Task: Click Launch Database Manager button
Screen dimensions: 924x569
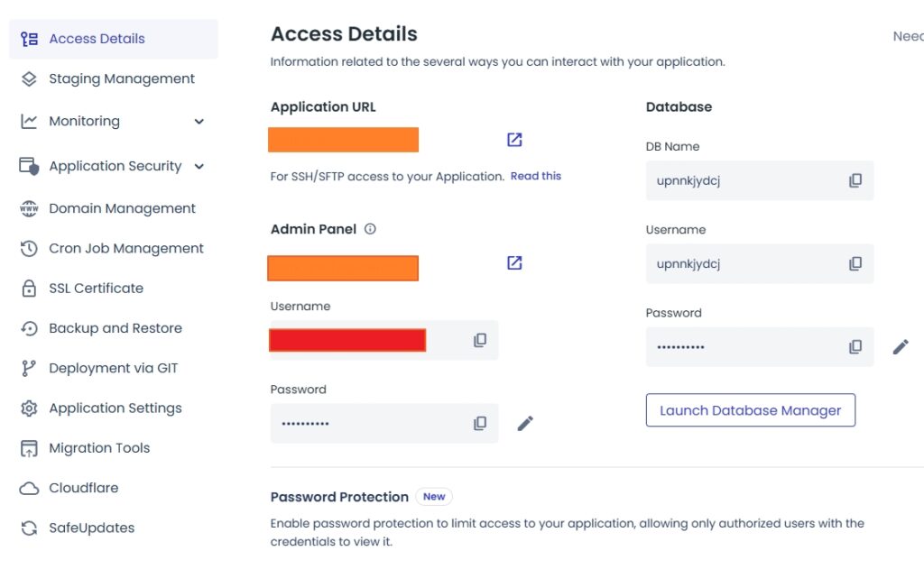Action: pyautogui.click(x=750, y=410)
